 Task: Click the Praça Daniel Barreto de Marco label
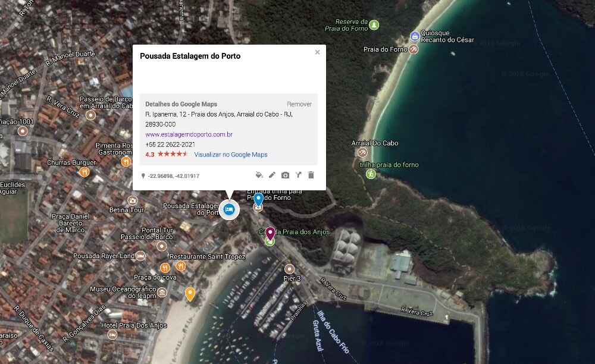tap(71, 223)
